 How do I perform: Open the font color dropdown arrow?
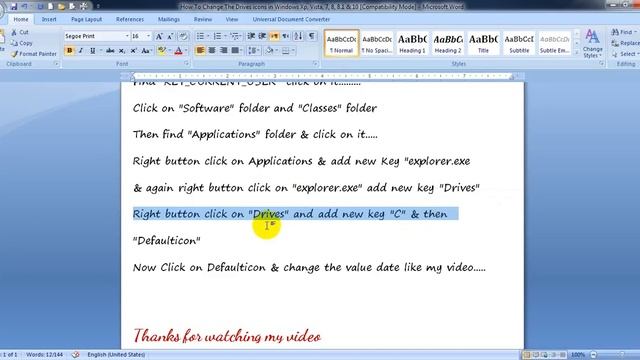187,51
